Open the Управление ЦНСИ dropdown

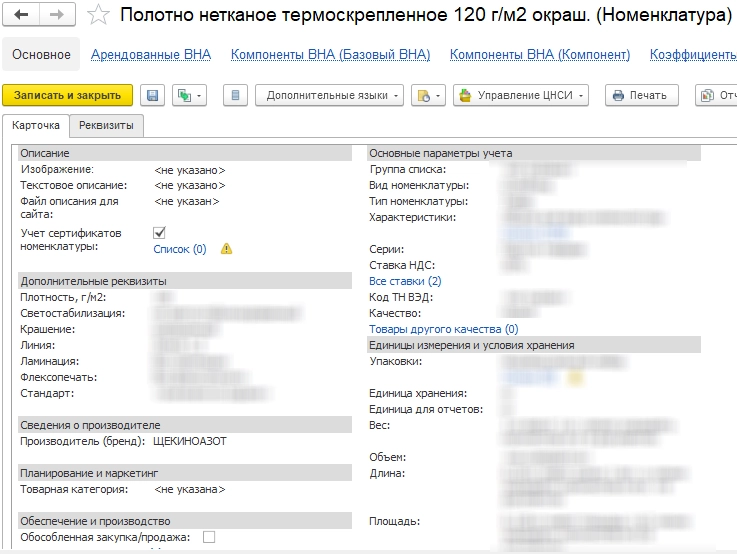(x=520, y=95)
